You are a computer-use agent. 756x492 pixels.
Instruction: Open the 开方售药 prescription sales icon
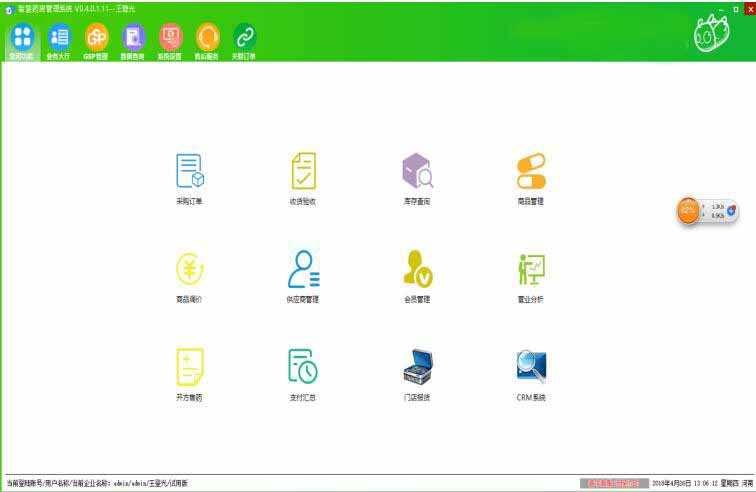coord(190,367)
